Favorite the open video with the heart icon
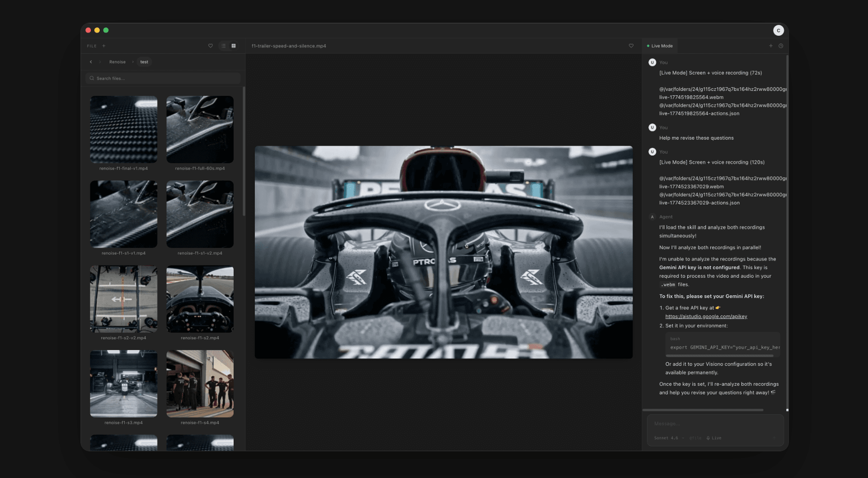 click(x=631, y=46)
